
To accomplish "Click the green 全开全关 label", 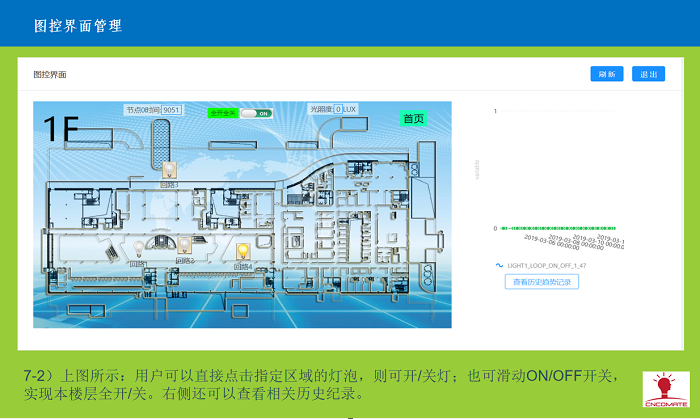I will tap(223, 113).
